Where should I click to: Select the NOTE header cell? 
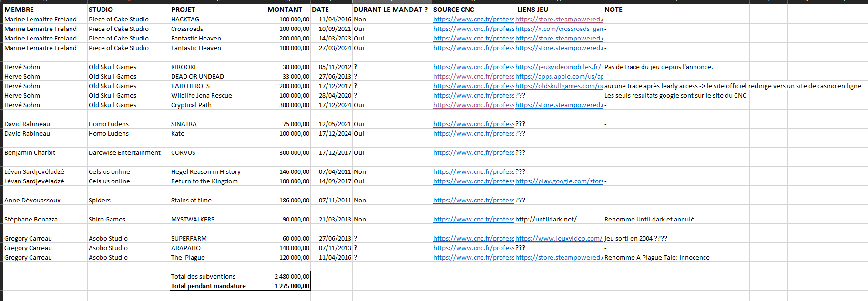click(676, 10)
